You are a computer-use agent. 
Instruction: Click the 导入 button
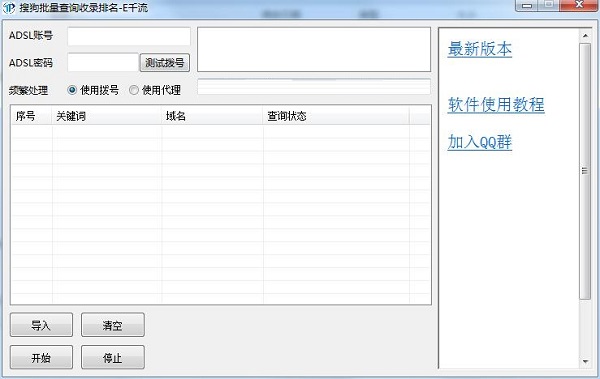(x=41, y=325)
